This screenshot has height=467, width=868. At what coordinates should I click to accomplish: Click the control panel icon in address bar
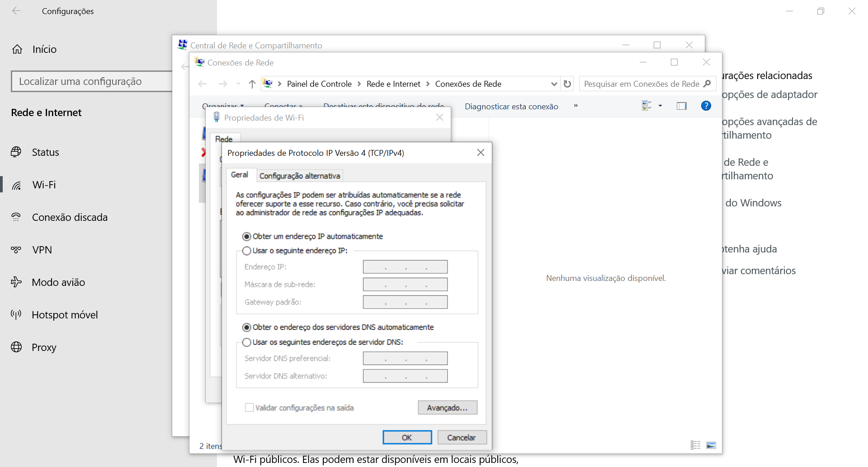pyautogui.click(x=268, y=84)
